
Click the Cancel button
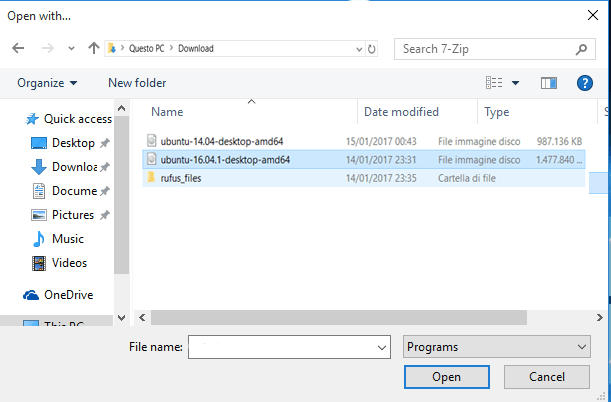[547, 377]
